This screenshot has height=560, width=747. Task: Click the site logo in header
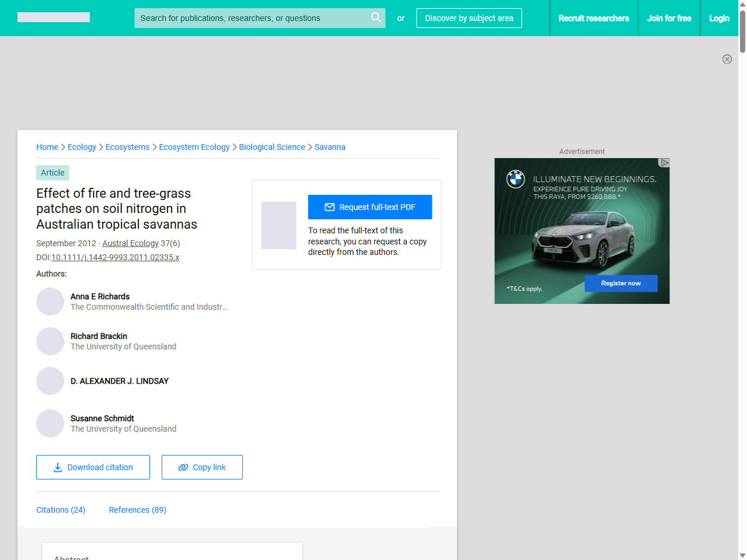(54, 17)
